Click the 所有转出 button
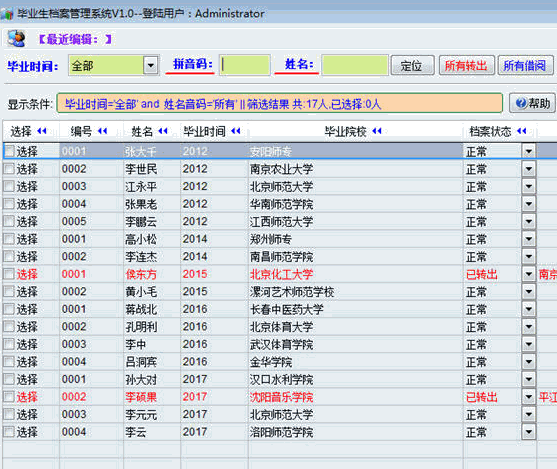This screenshot has width=557, height=469. click(x=466, y=65)
